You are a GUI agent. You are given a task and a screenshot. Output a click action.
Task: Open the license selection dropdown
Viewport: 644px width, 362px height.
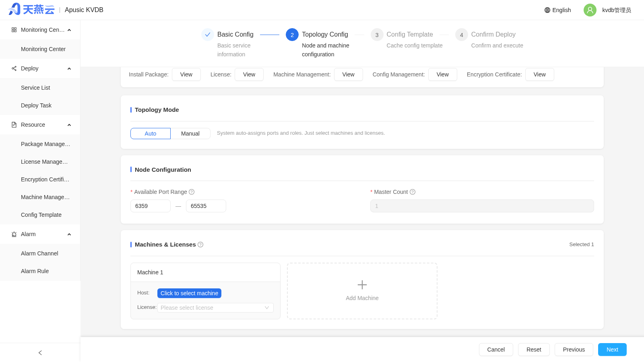click(215, 308)
